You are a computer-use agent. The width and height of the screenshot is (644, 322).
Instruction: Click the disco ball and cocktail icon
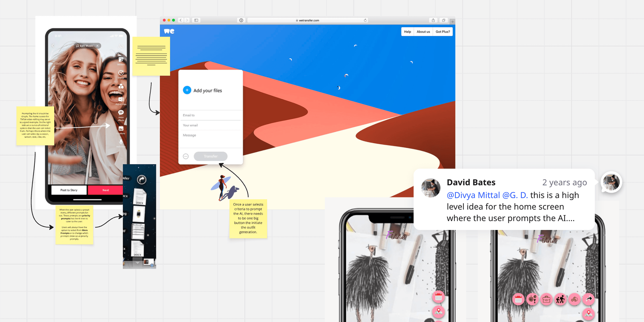[532, 299]
